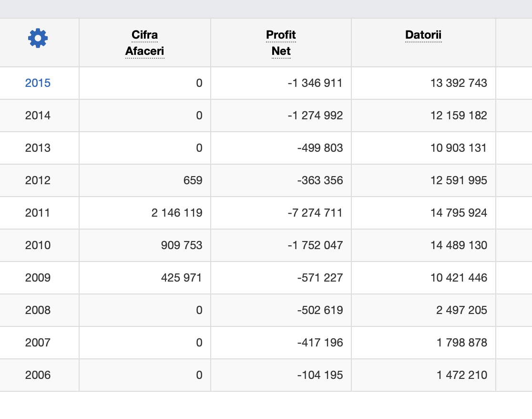This screenshot has height=419, width=532.
Task: Select the 2006 year row cell
Action: 38,375
